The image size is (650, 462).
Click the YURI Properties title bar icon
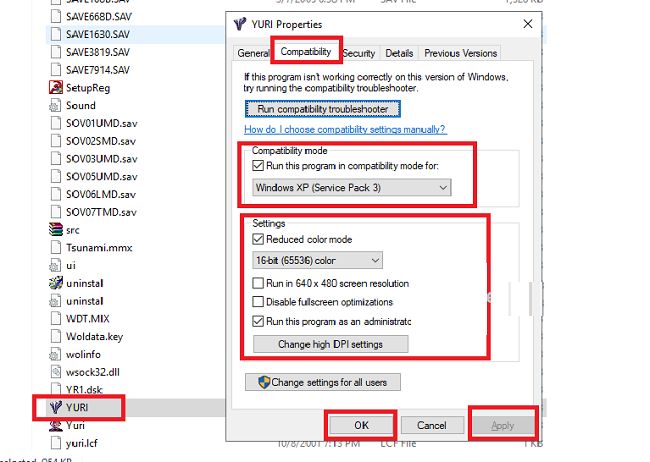pyautogui.click(x=237, y=23)
